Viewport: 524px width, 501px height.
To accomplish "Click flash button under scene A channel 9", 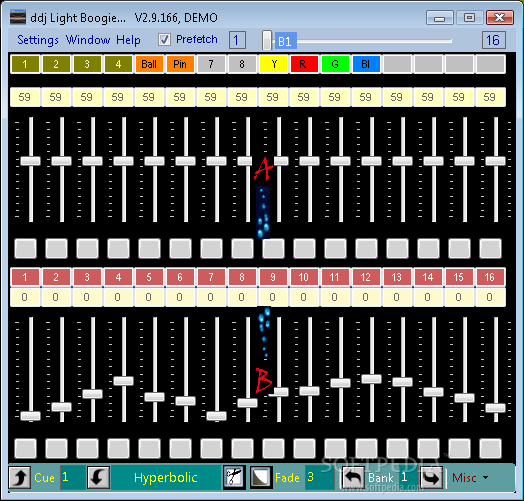I will [x=273, y=248].
